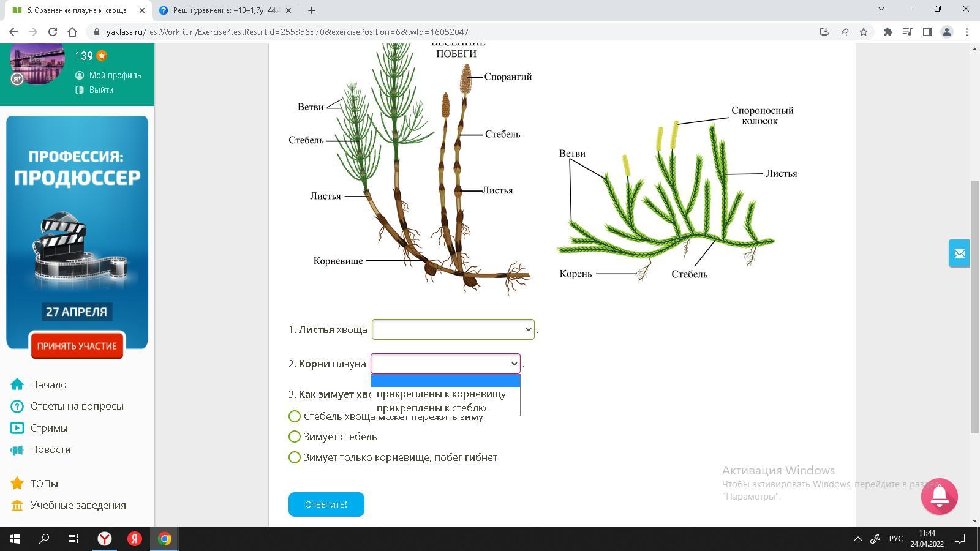Go to browser home page icon
This screenshot has height=551, width=980.
[72, 32]
